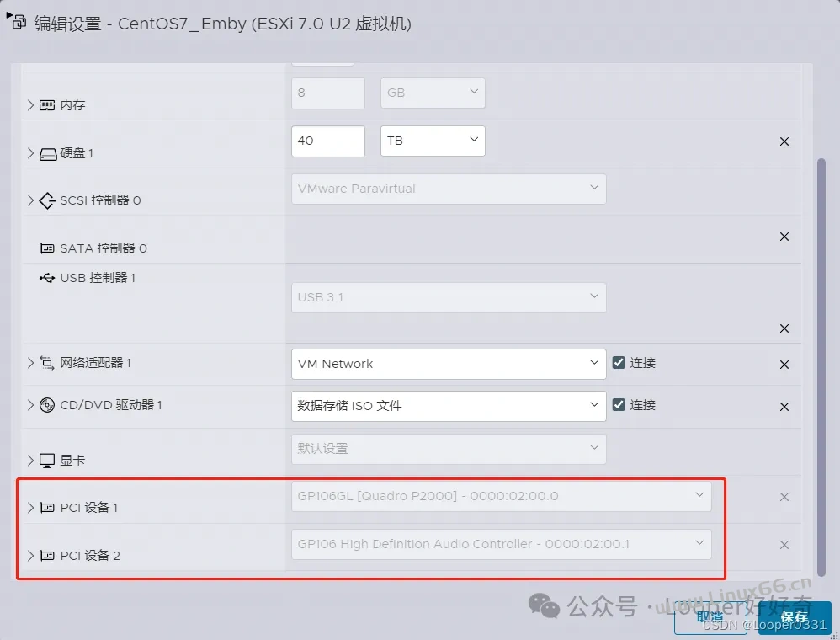
Task: Click the network adapter 1 icon
Action: click(x=47, y=363)
